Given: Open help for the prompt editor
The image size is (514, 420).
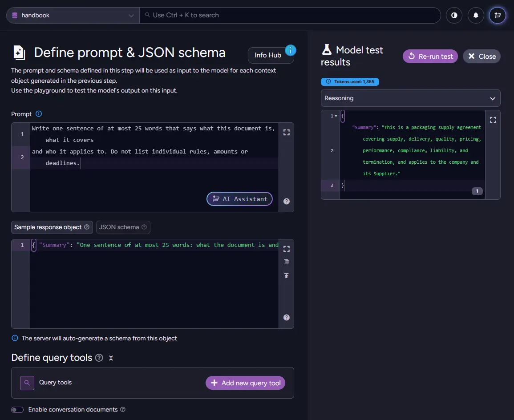Looking at the screenshot, I should coord(287,202).
